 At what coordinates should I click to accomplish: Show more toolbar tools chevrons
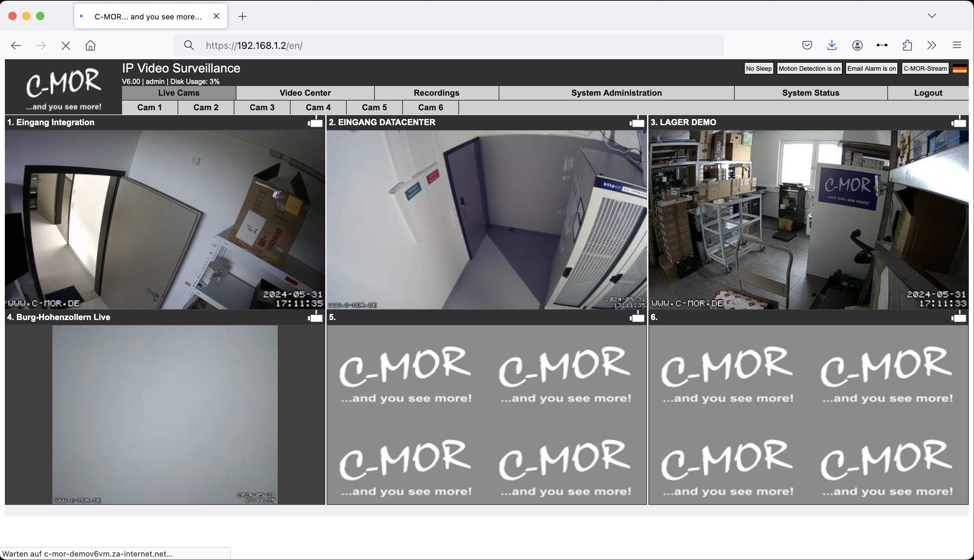[x=932, y=45]
